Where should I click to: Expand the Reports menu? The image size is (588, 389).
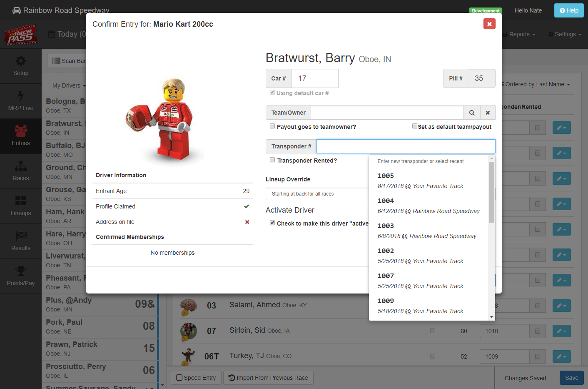pos(519,34)
